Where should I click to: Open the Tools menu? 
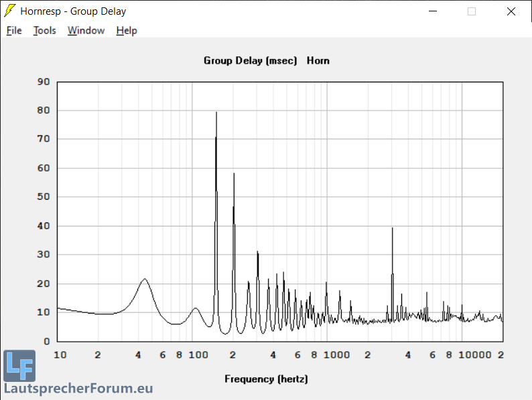click(x=45, y=30)
